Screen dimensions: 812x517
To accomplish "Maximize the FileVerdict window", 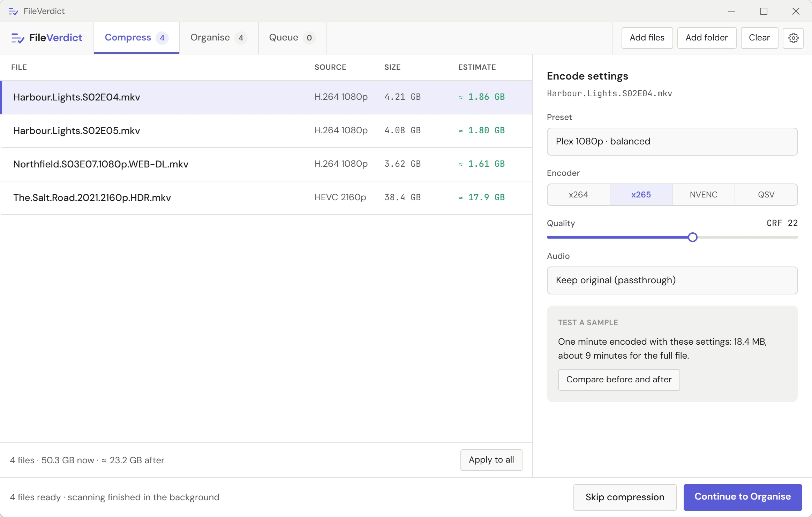I will pyautogui.click(x=764, y=11).
